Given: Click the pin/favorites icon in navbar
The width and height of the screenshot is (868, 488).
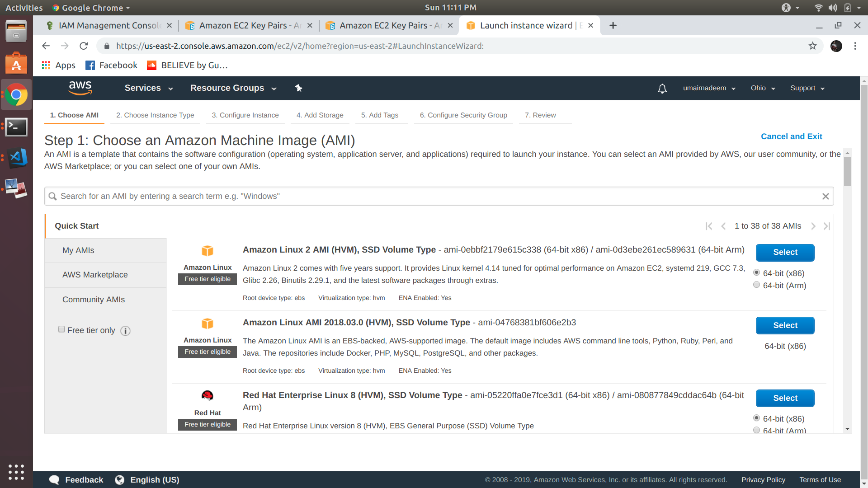Looking at the screenshot, I should coord(298,88).
